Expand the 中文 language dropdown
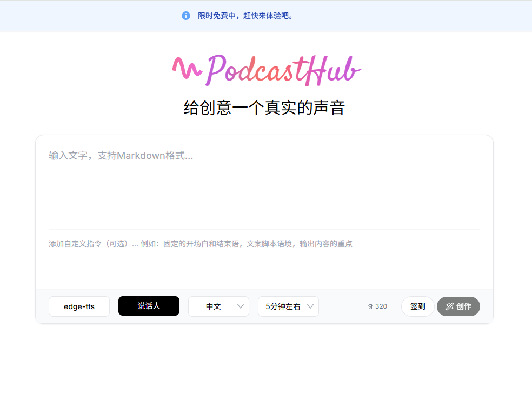This screenshot has width=532, height=407. (x=219, y=306)
